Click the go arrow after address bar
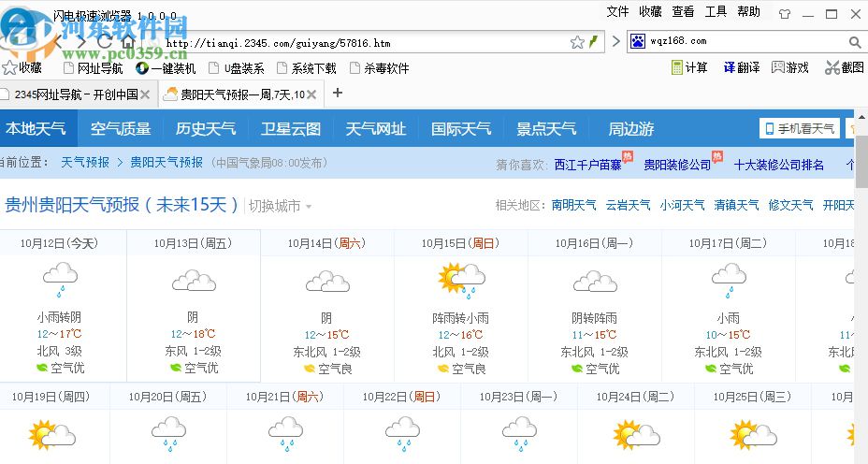 pos(615,41)
